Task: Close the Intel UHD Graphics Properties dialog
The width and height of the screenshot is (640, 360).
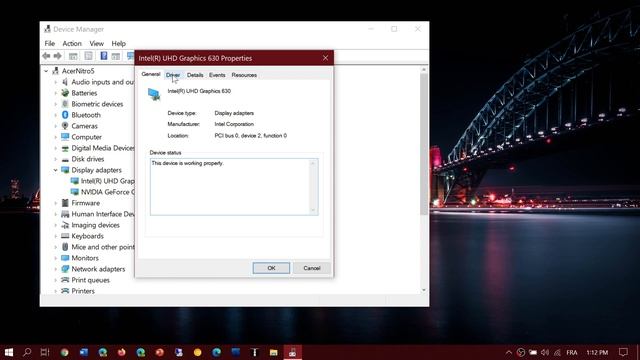Action: pos(325,58)
